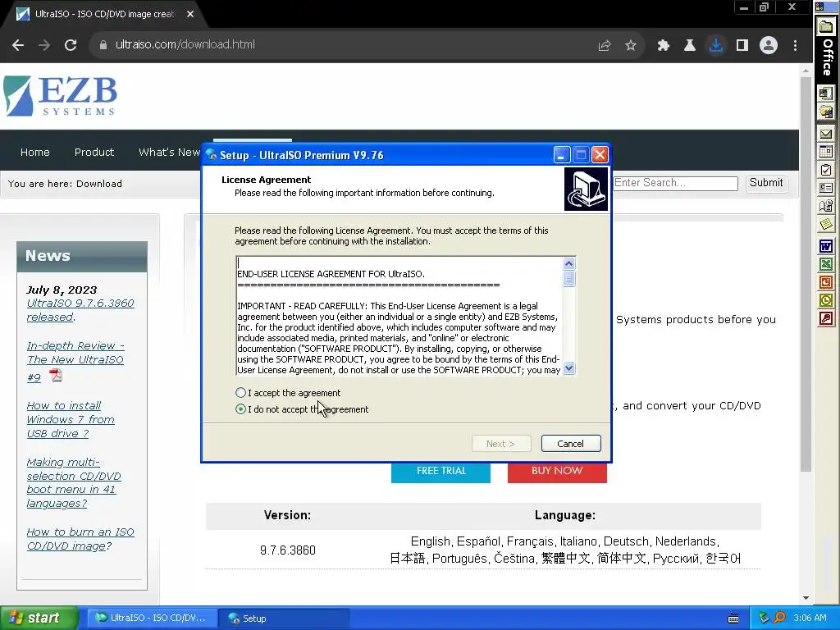Open the Home navigation item
840x630 pixels.
(x=34, y=152)
